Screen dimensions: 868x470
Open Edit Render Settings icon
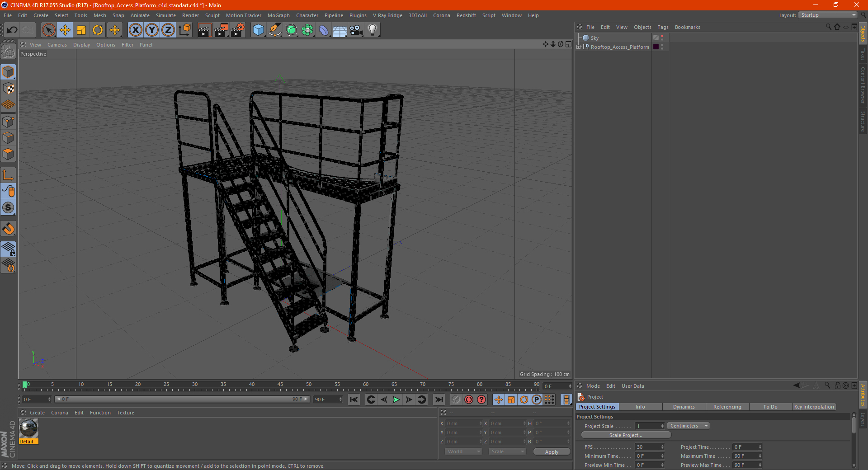pos(237,30)
